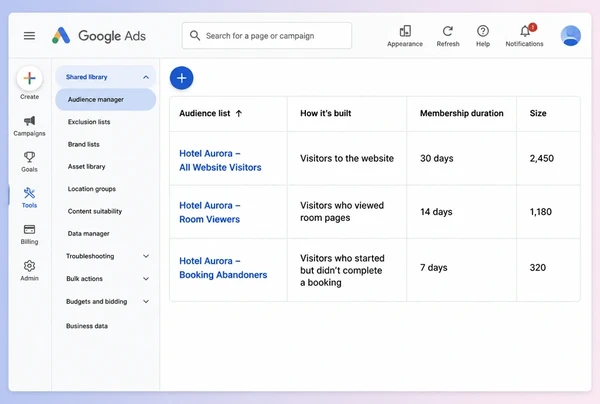Open Admin settings
Image resolution: width=600 pixels, height=404 pixels.
pos(29,270)
